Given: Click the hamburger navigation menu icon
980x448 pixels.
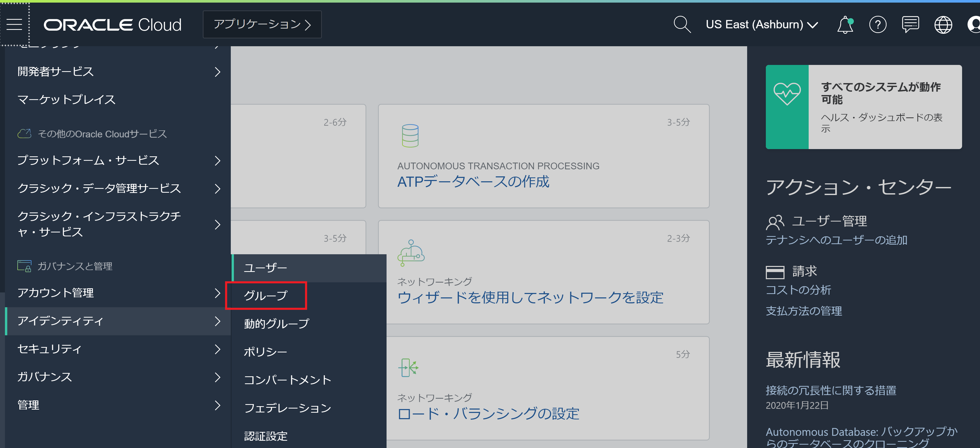Looking at the screenshot, I should pyautogui.click(x=15, y=24).
